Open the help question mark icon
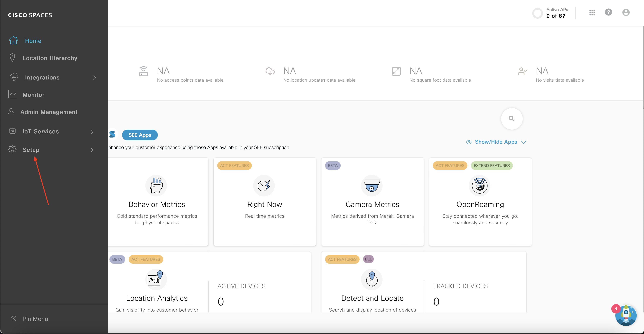644x334 pixels. click(608, 12)
